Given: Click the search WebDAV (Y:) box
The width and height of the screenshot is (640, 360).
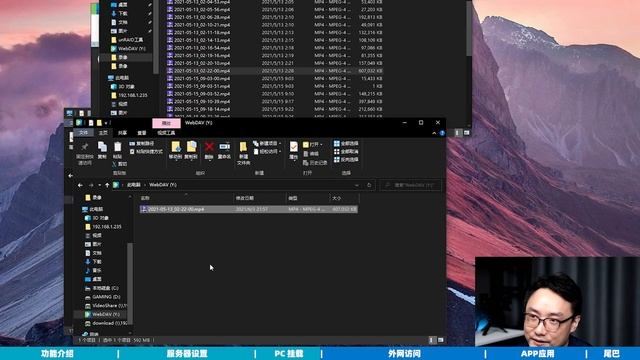Looking at the screenshot, I should pos(411,185).
